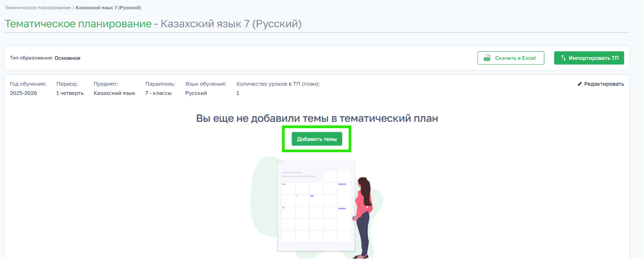This screenshot has width=644, height=259.
Task: Click the message Вы еще не добавили темы
Action: (x=317, y=118)
